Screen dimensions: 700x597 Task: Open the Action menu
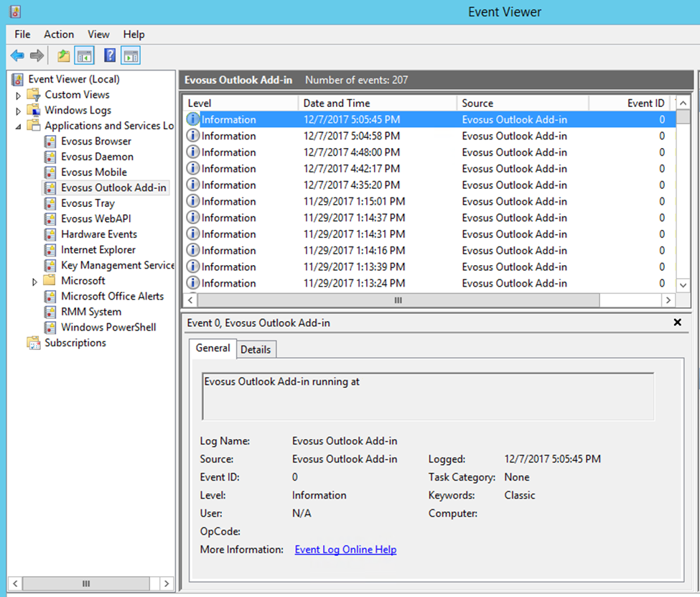click(59, 34)
